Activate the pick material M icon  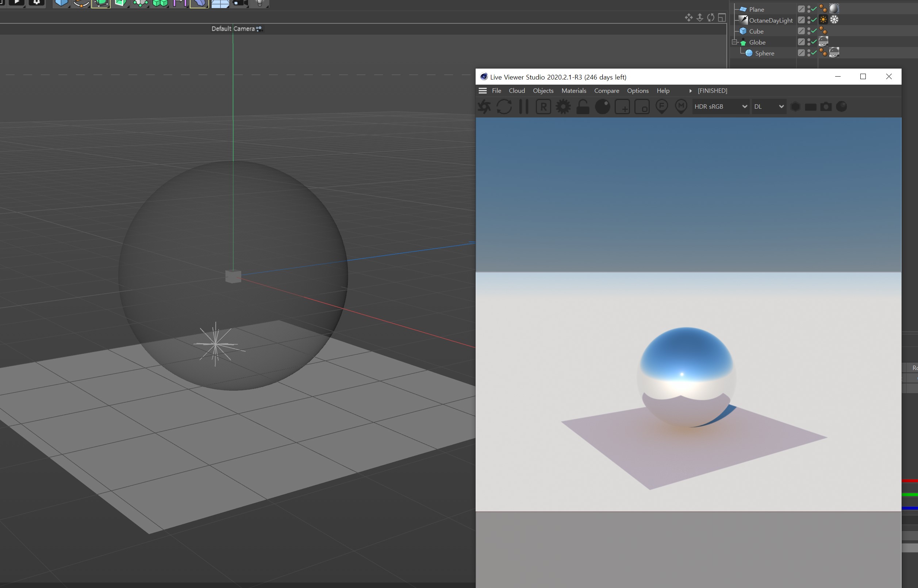click(x=681, y=107)
